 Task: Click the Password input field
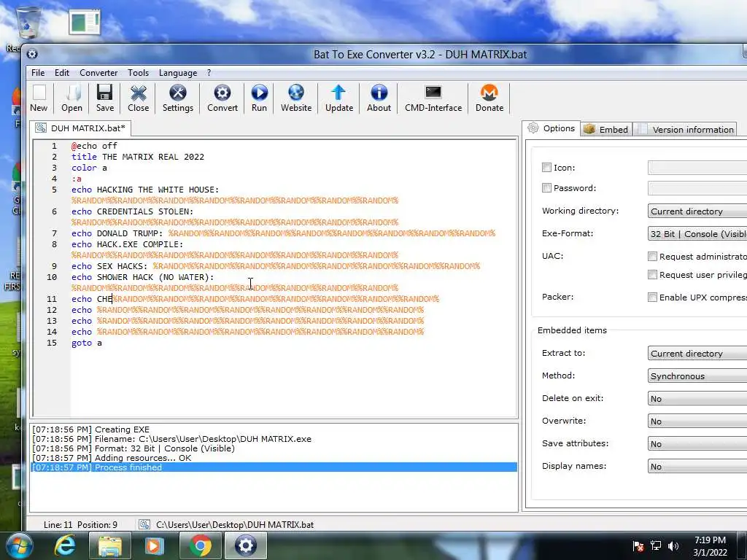coord(697,187)
